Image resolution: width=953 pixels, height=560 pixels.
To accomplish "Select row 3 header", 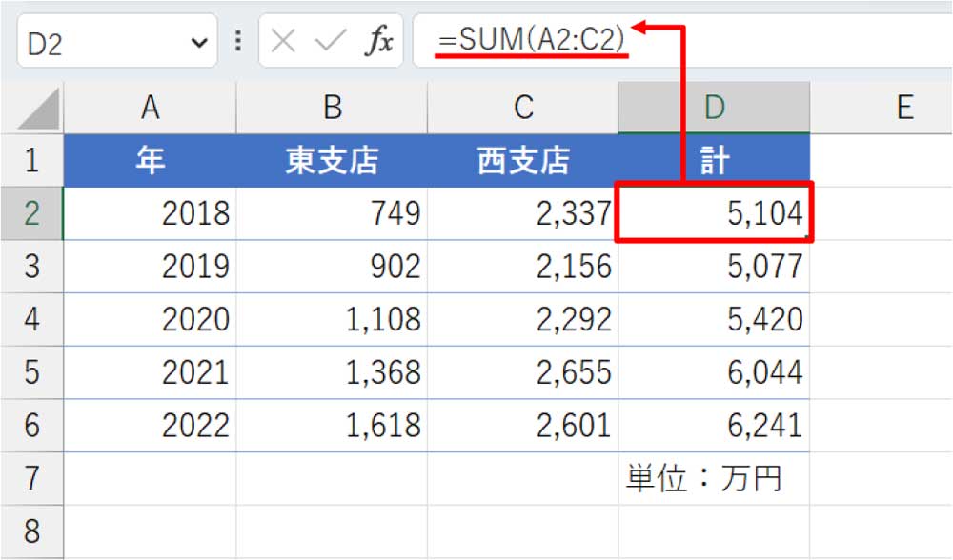I will tap(32, 267).
